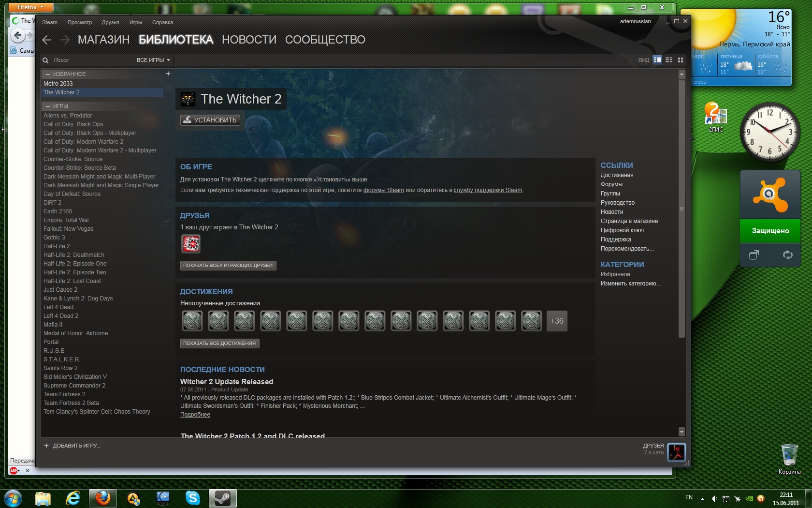Go to the НОВОСТИ tab
The height and width of the screenshot is (508, 812).
click(249, 40)
